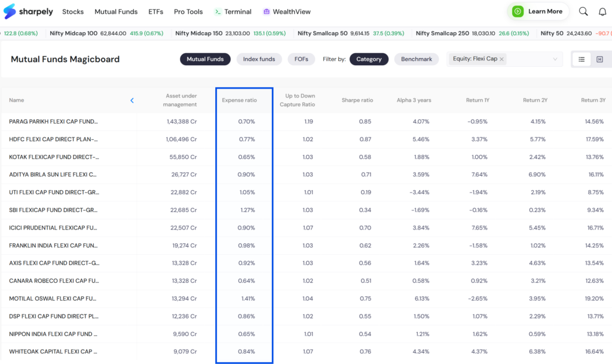This screenshot has width=612, height=364.
Task: Open PARAG PARIKH FLEXI CAP FUND link
Action: (x=53, y=121)
